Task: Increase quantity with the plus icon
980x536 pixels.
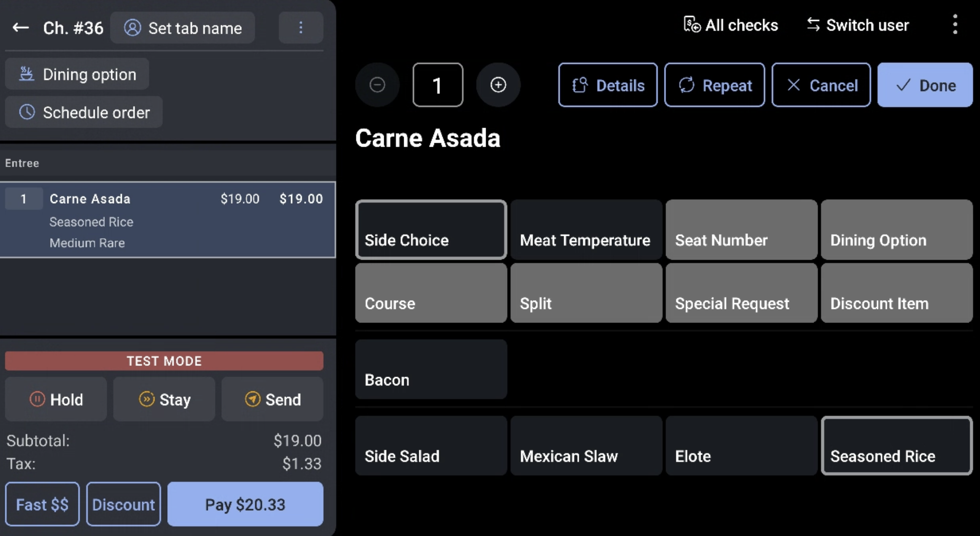Action: 498,85
